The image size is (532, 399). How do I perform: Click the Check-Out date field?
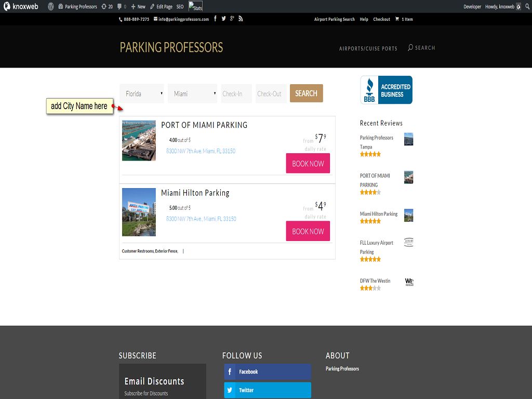[x=271, y=94]
